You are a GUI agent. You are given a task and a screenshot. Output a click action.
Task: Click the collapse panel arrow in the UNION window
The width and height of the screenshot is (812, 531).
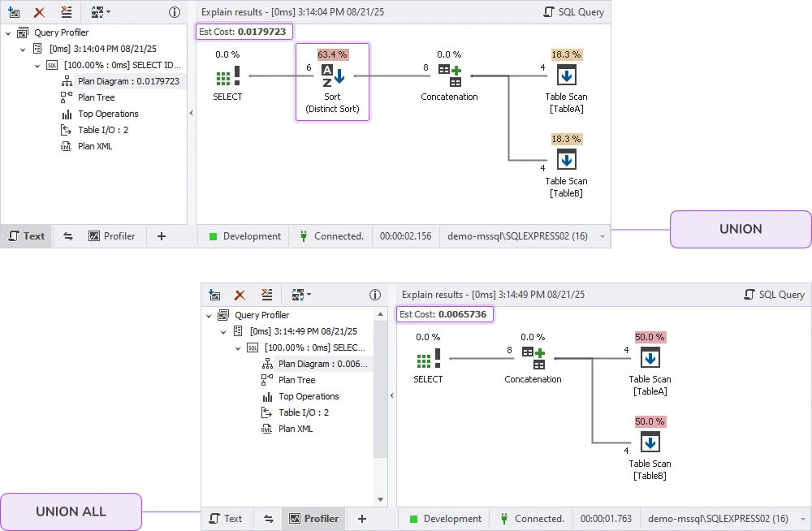coord(191,113)
